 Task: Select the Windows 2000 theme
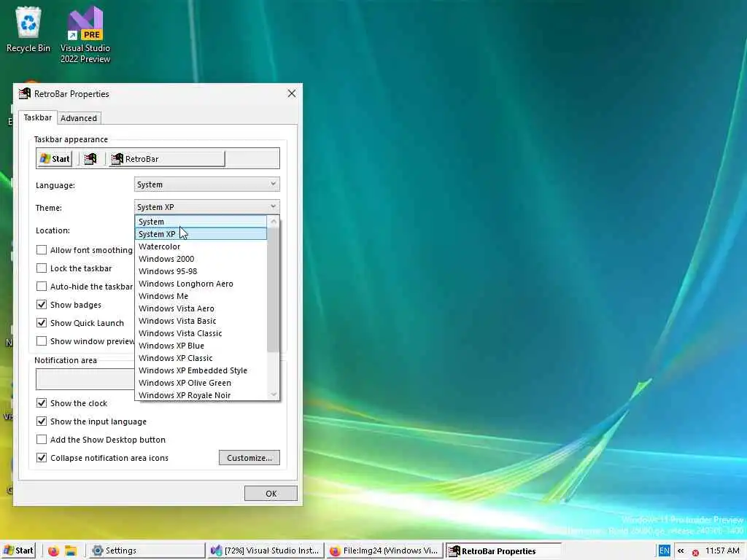[x=201, y=259]
